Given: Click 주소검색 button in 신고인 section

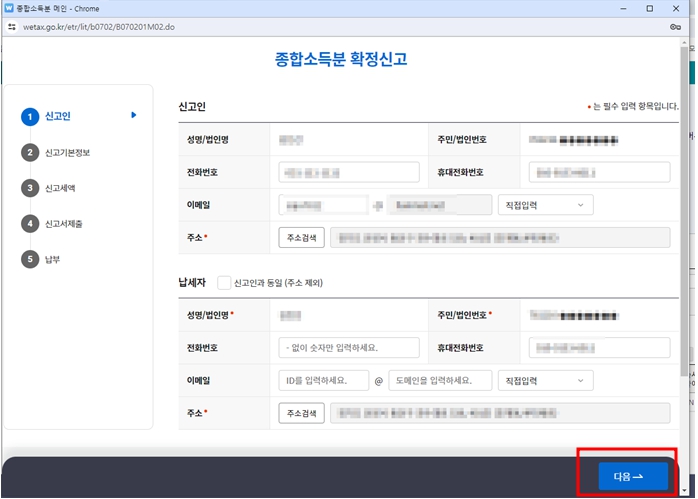Looking at the screenshot, I should pos(301,238).
